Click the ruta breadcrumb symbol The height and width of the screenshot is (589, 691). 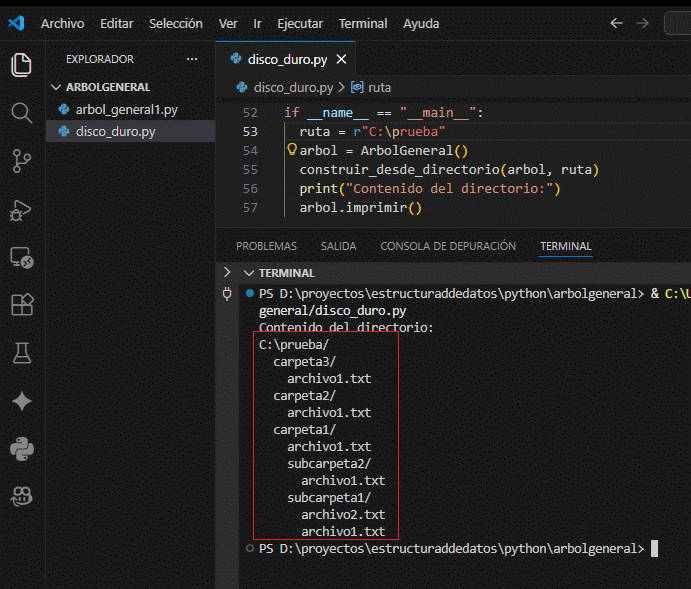coord(372,88)
